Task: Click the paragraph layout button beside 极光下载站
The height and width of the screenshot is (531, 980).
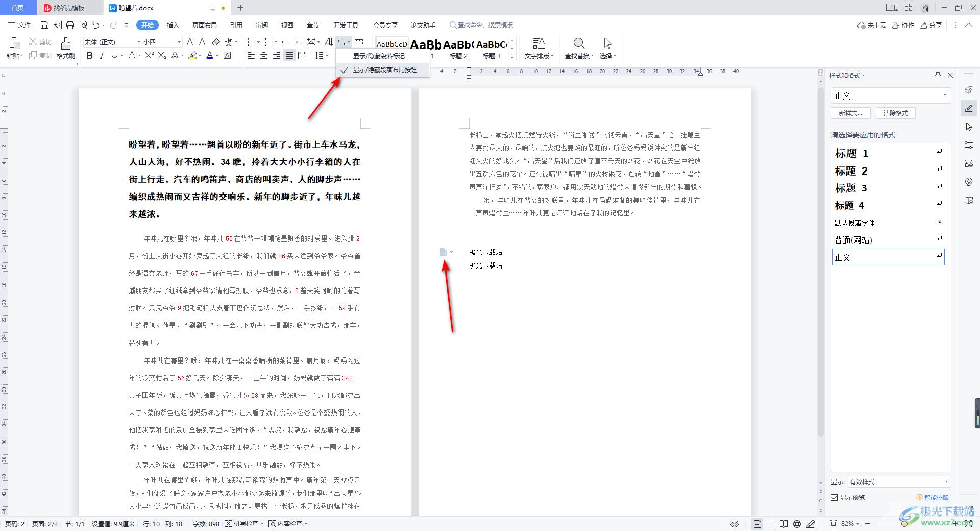Action: [x=446, y=252]
